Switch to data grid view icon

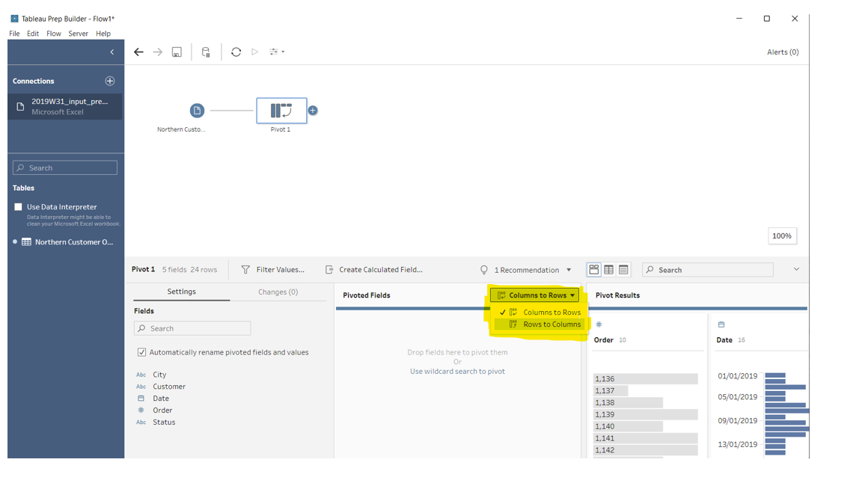[609, 269]
